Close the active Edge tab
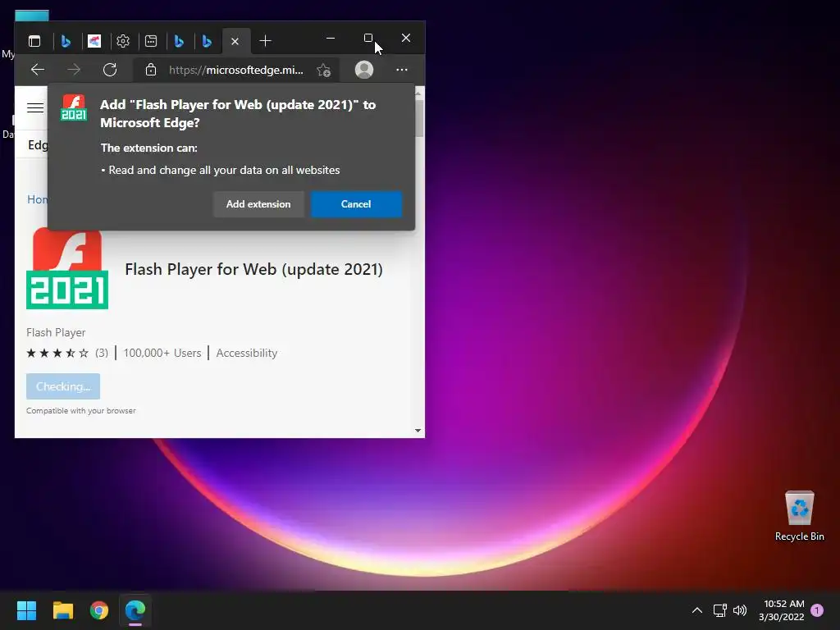This screenshot has height=630, width=840. [235, 41]
